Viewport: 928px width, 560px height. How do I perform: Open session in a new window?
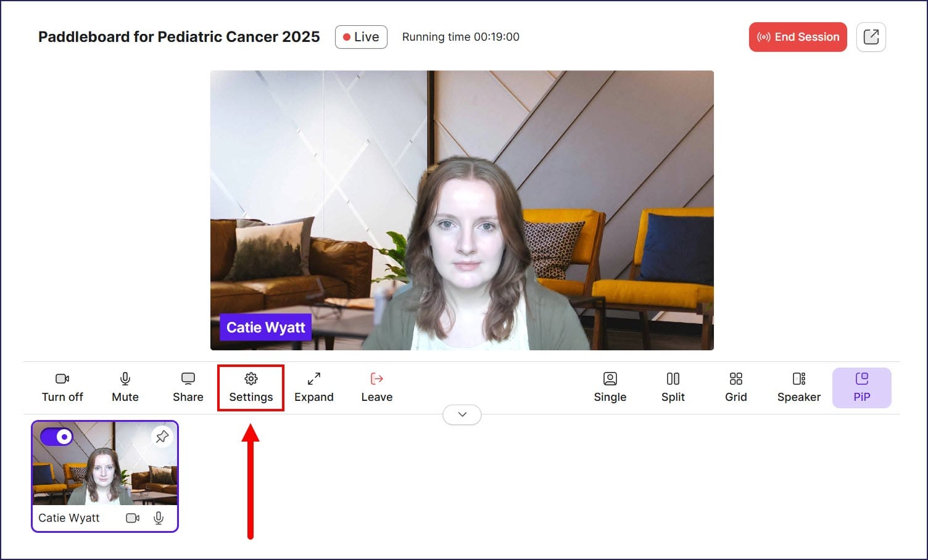pyautogui.click(x=871, y=37)
